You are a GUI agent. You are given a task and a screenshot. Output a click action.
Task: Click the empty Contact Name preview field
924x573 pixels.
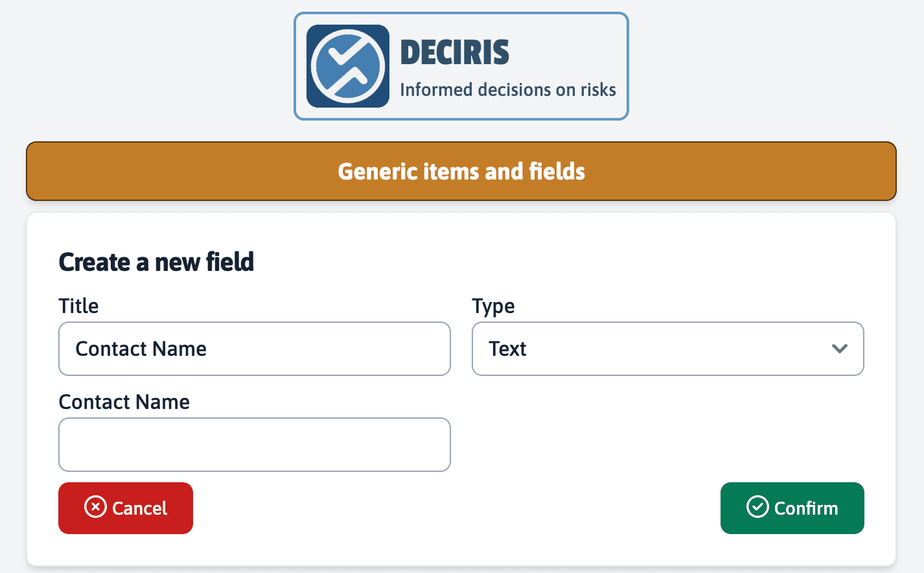point(254,445)
